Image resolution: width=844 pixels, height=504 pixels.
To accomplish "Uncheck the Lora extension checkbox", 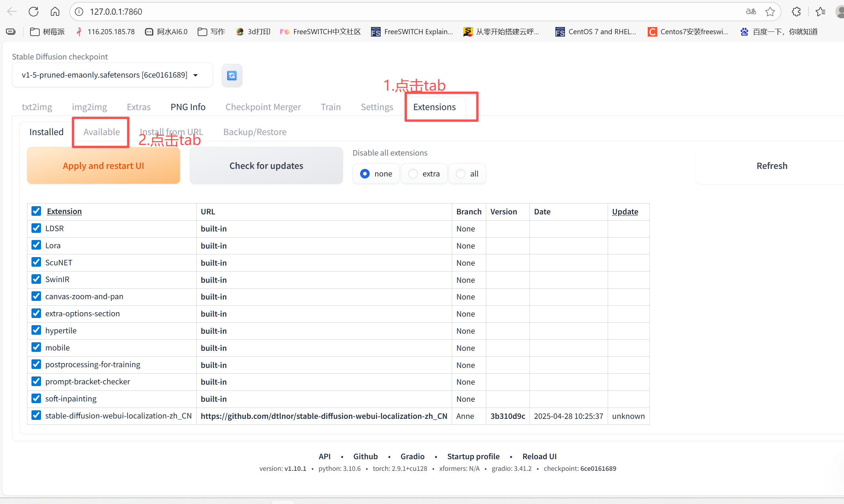I will point(36,245).
